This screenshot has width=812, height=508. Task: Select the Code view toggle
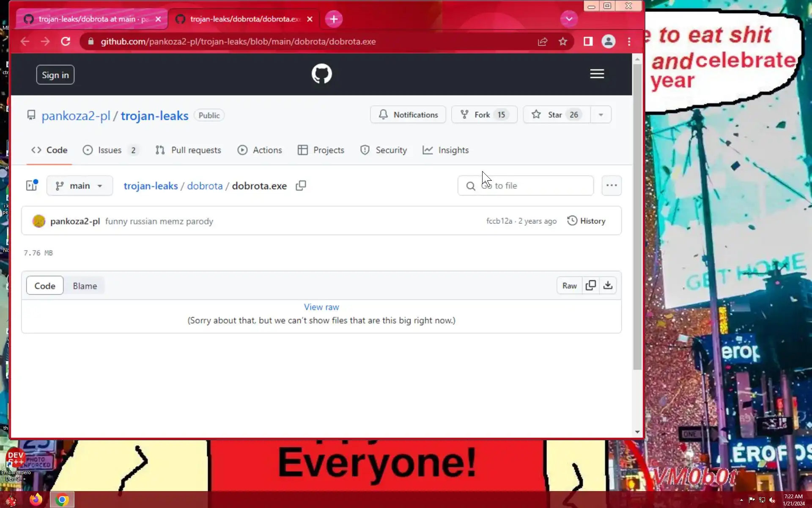tap(45, 286)
